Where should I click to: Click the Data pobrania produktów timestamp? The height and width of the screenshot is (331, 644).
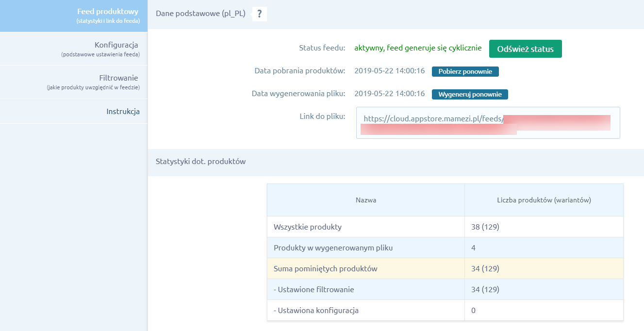point(390,71)
